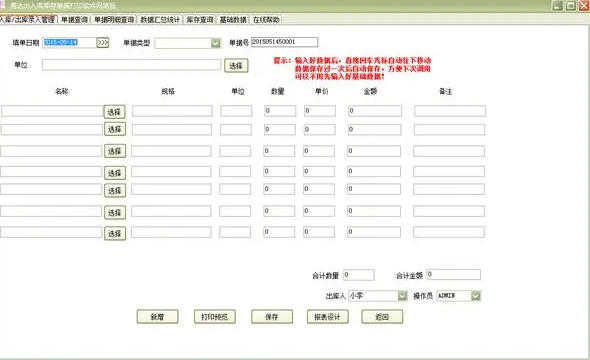Open the 基础数据 tab
The width and height of the screenshot is (590, 360).
coord(233,20)
